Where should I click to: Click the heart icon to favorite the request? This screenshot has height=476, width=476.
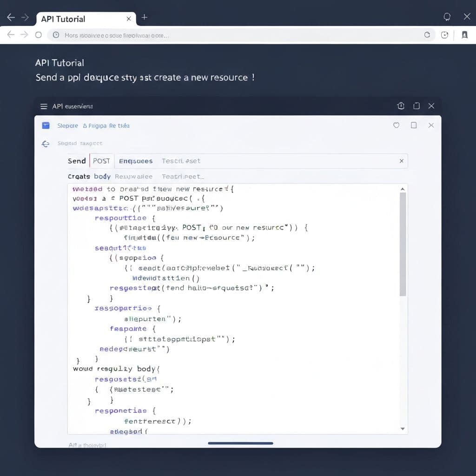[x=396, y=125]
